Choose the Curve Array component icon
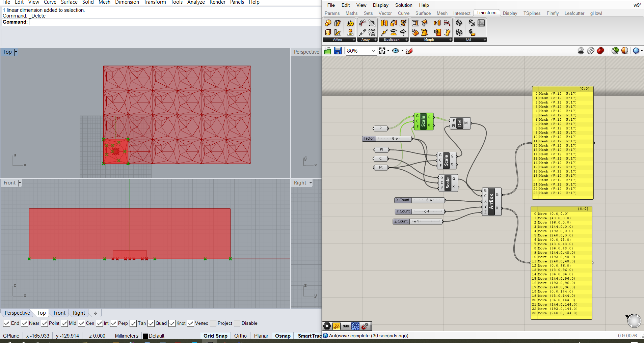This screenshot has height=343, width=644. pyautogui.click(x=363, y=23)
